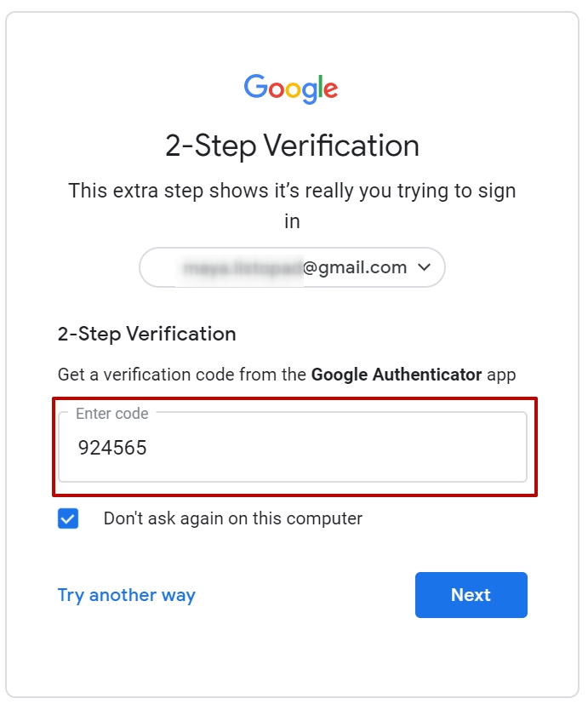Click the This extra step shows description
Viewport: 588px width, 704px height.
tap(292, 206)
